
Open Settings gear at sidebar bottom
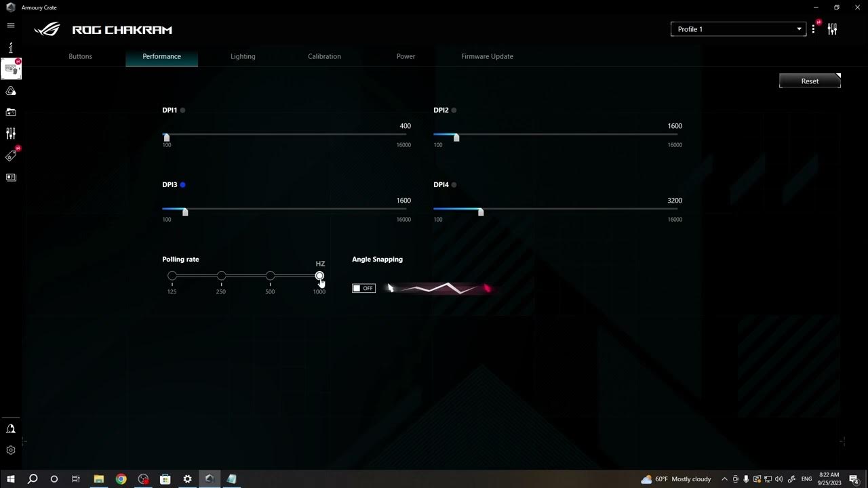click(11, 450)
